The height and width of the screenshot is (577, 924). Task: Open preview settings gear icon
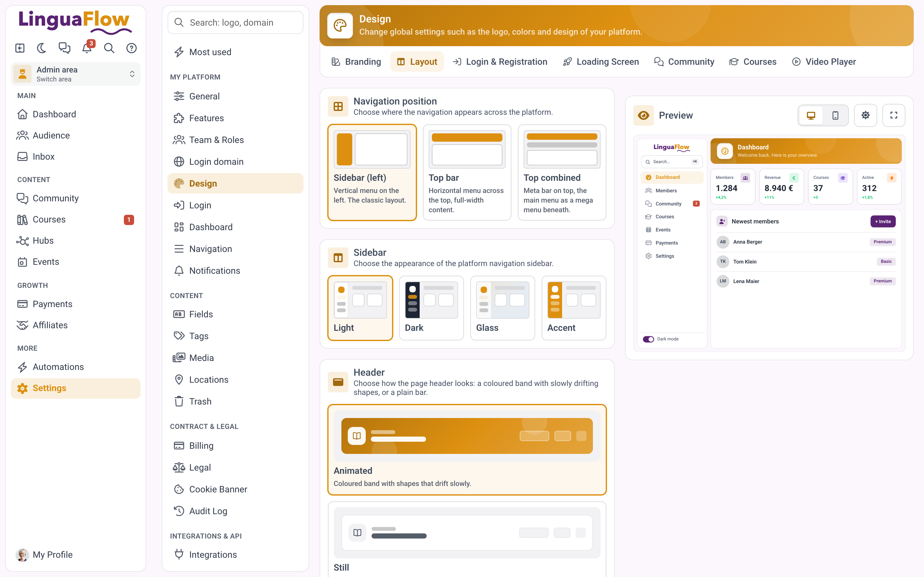[x=865, y=115]
